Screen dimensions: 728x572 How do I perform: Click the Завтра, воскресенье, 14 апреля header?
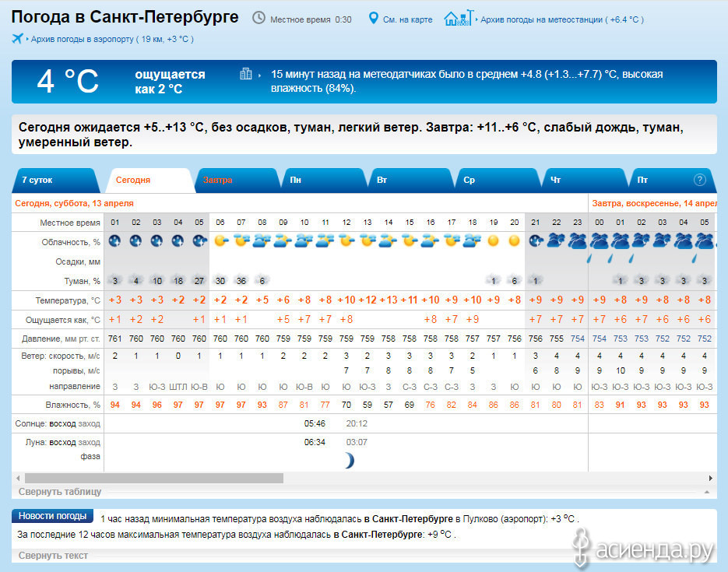(x=654, y=203)
